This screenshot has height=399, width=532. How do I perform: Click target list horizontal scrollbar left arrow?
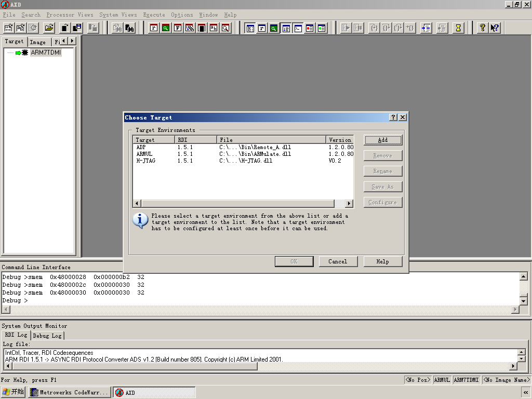click(x=137, y=204)
